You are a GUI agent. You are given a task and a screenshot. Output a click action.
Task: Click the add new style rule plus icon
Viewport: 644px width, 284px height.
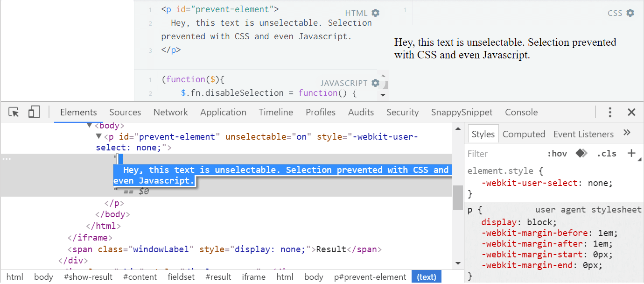tap(631, 153)
